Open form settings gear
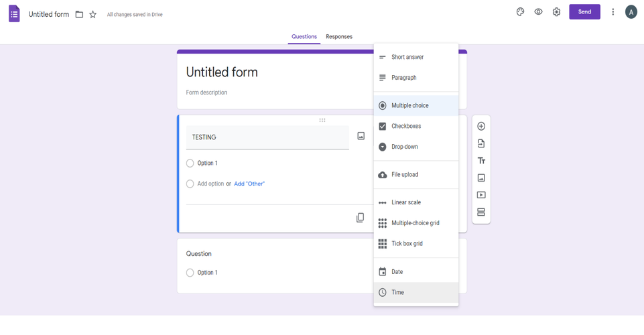The image size is (644, 335). (x=556, y=12)
